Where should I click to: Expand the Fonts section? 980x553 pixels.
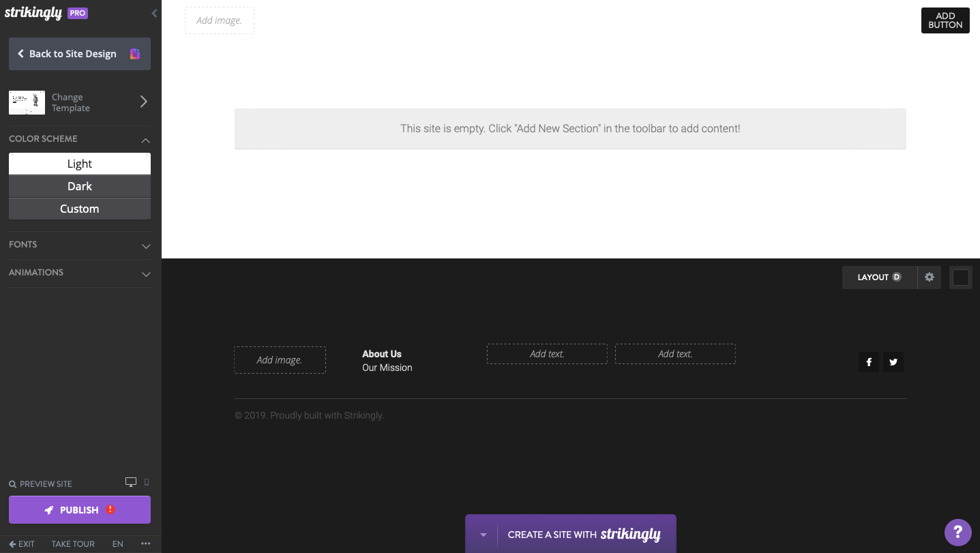click(79, 245)
